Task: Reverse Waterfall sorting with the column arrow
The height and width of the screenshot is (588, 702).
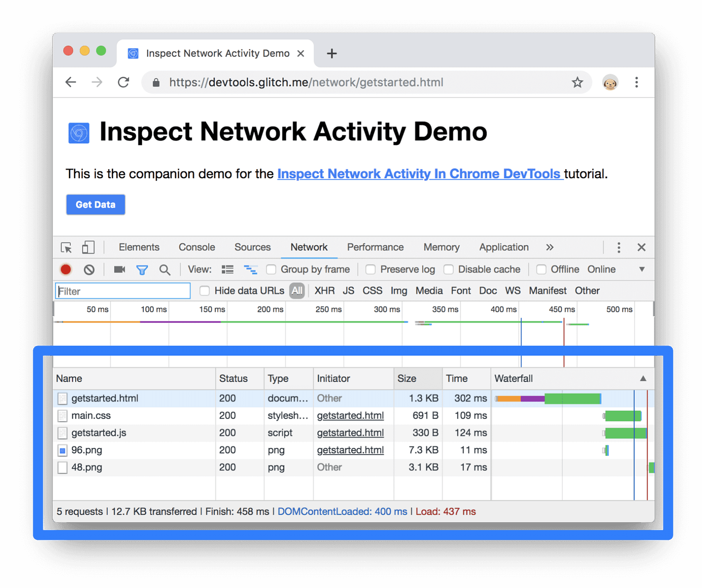Action: (643, 379)
